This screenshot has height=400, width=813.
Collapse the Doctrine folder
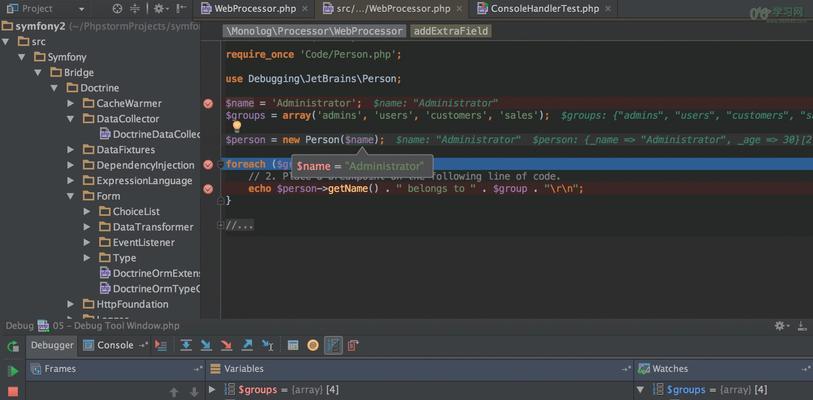click(54, 88)
